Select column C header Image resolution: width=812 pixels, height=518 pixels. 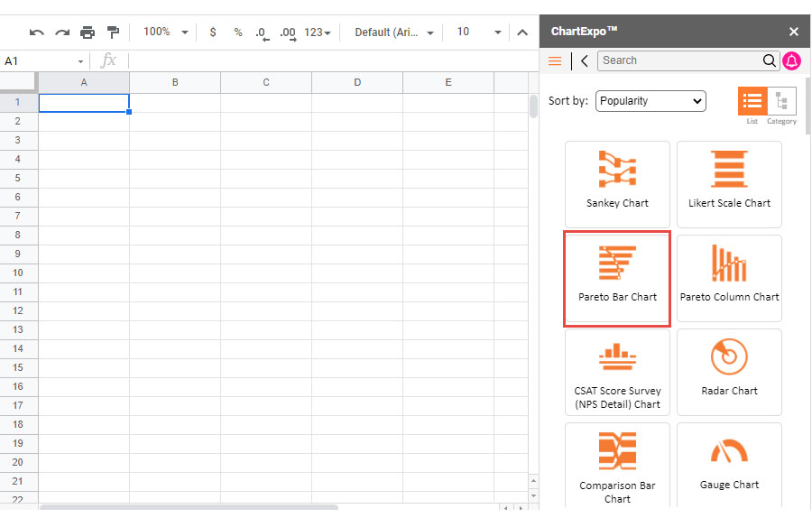tap(266, 82)
